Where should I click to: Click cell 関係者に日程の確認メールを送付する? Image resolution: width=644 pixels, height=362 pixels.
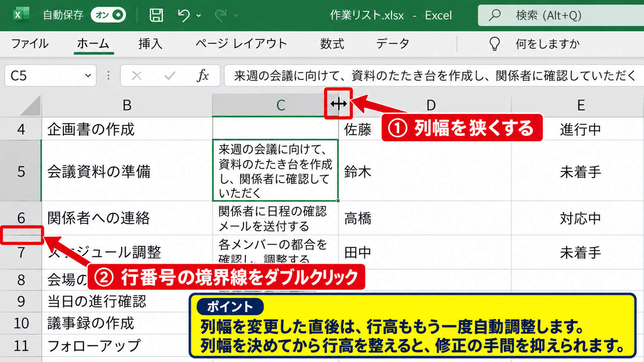coord(275,218)
